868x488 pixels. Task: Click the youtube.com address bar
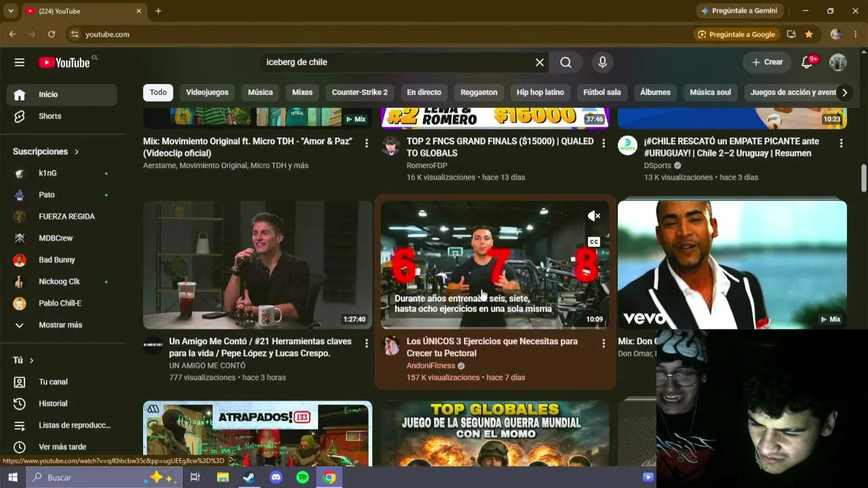(380, 35)
